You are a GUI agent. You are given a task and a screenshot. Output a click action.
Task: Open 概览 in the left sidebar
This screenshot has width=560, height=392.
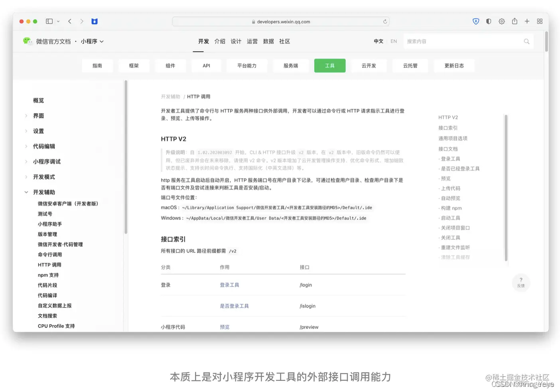point(39,100)
